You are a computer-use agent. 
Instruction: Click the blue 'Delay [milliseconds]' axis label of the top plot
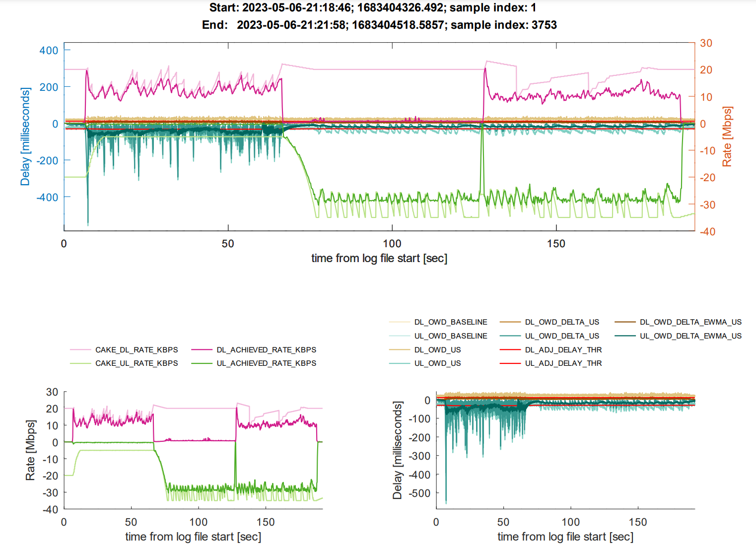pos(25,137)
